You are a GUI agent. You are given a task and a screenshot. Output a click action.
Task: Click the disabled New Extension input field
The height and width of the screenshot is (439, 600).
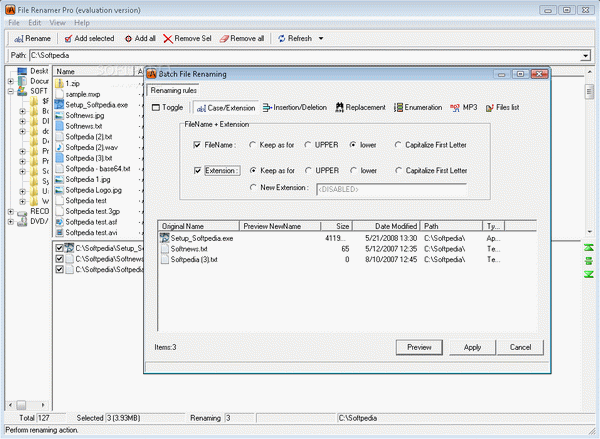click(391, 189)
